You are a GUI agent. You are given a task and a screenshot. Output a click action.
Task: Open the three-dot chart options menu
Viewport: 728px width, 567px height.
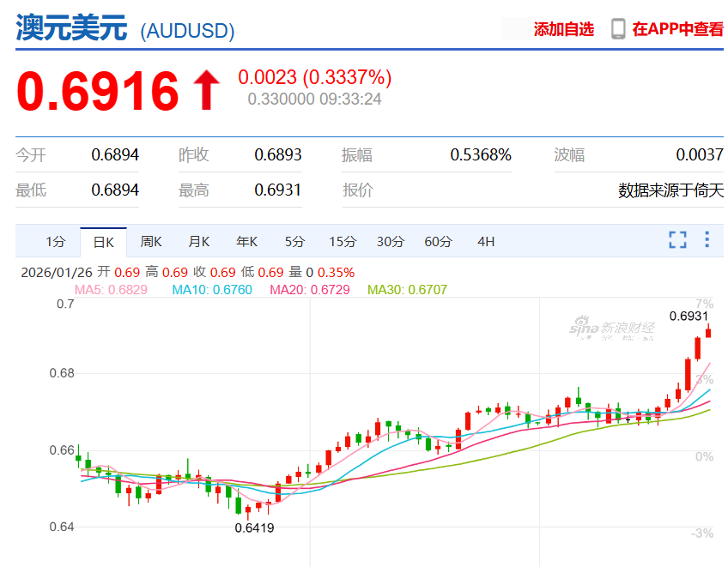click(x=707, y=240)
